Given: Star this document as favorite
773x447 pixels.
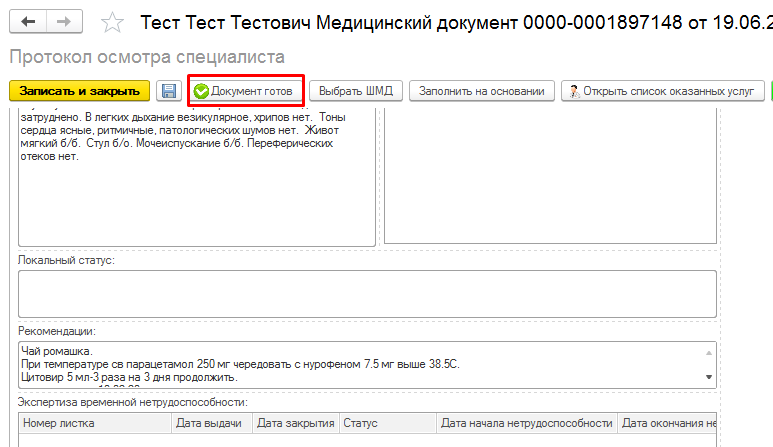Looking at the screenshot, I should pyautogui.click(x=114, y=22).
